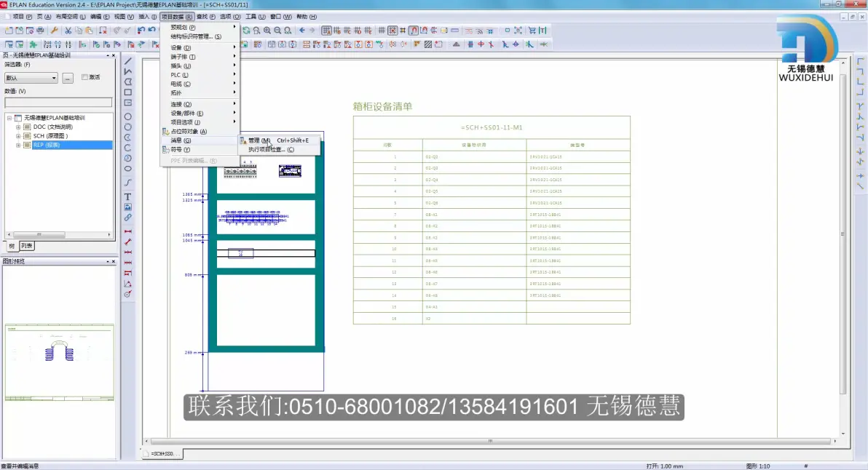868x470 pixels.
Task: Close the 图形预览 panel
Action: pos(114,261)
